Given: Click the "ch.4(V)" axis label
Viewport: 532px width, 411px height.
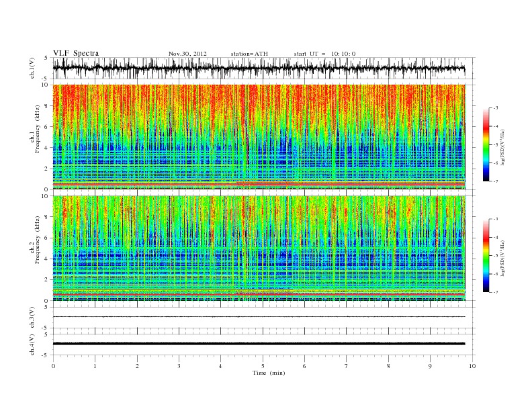Looking at the screenshot, I should 32,345.
